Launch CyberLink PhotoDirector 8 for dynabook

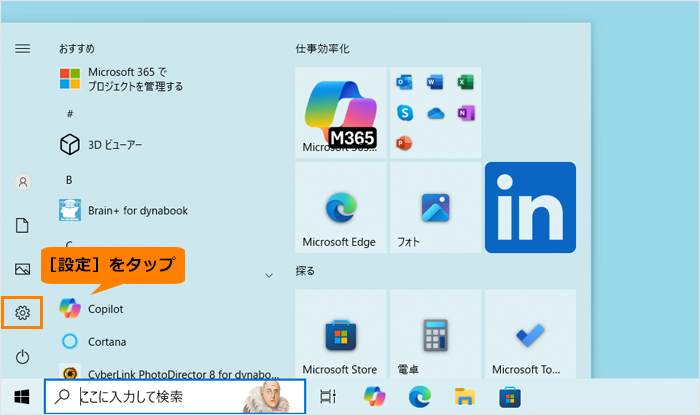click(169, 374)
